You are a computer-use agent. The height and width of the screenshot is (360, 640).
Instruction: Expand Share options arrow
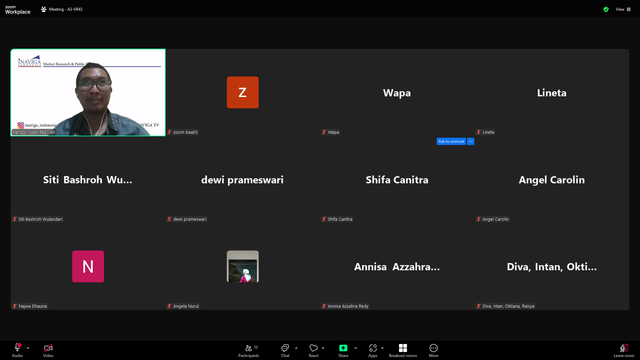click(x=356, y=348)
